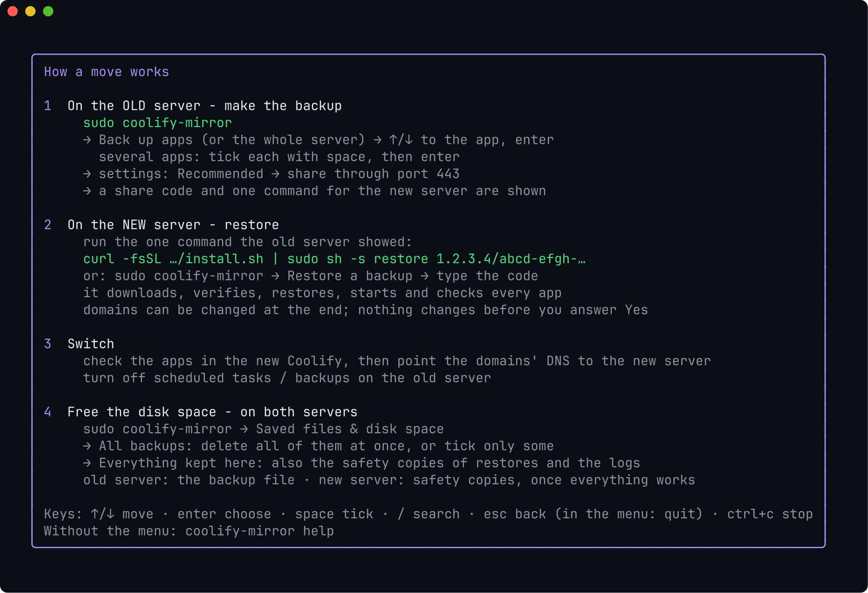Click the "How a move works" heading
This screenshot has width=868, height=593.
point(107,72)
